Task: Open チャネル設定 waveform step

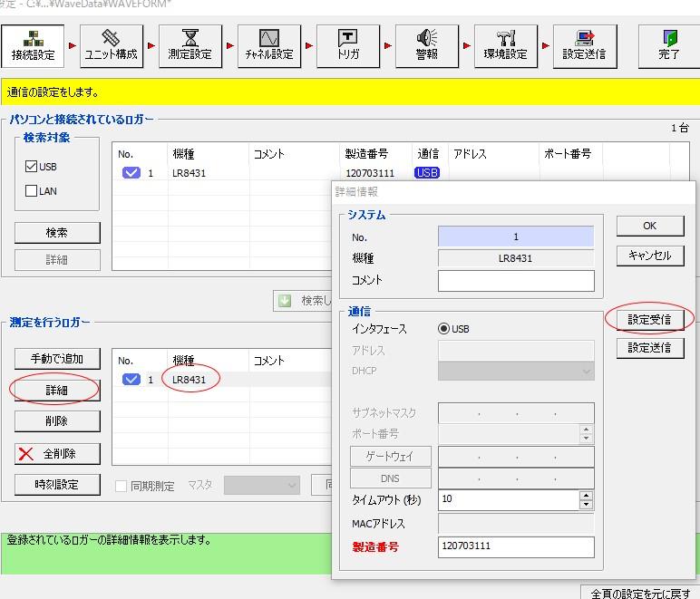Action: click(269, 46)
